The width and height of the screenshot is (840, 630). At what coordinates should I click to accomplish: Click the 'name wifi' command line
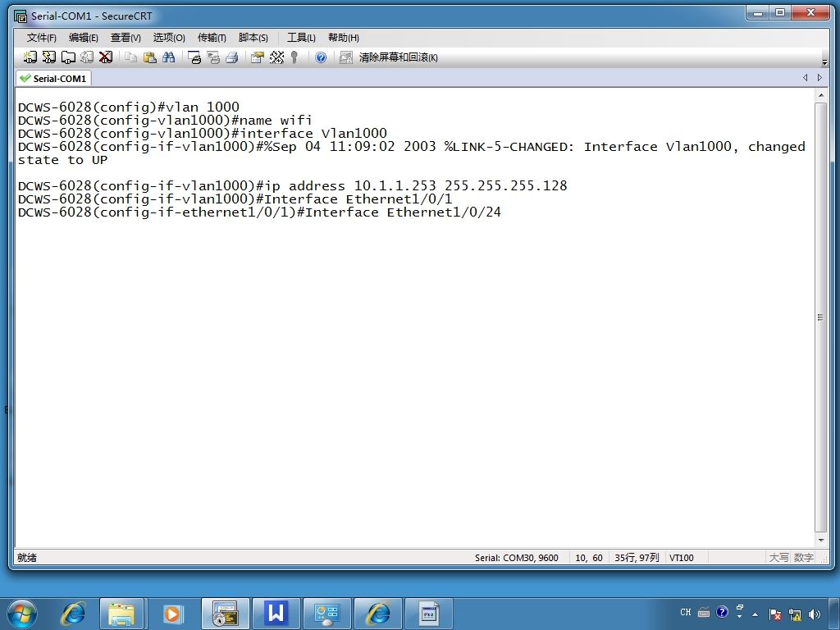pos(165,120)
